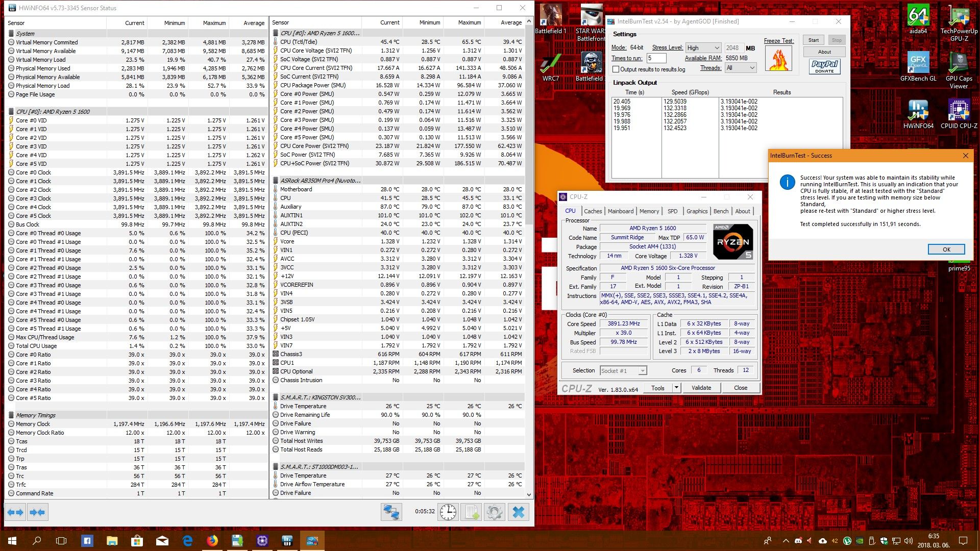
Task: Click About button in IntelBurnTest
Action: [x=824, y=52]
